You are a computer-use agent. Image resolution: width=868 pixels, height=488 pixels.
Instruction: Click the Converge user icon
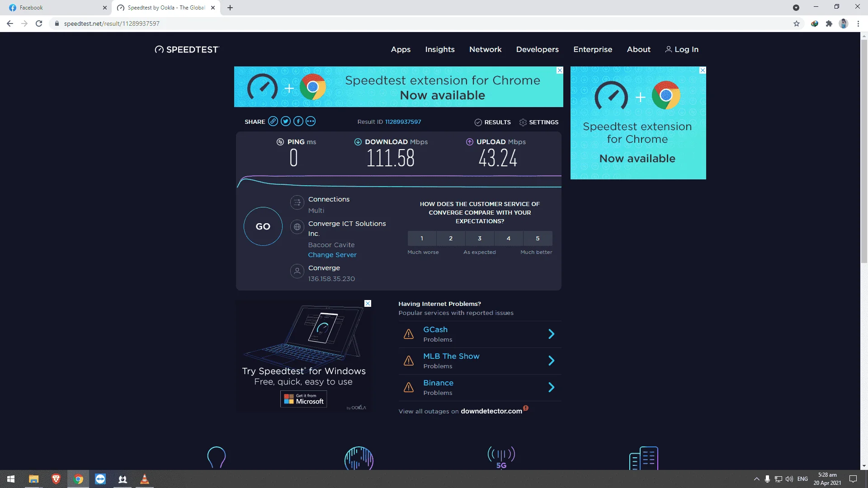(x=297, y=271)
